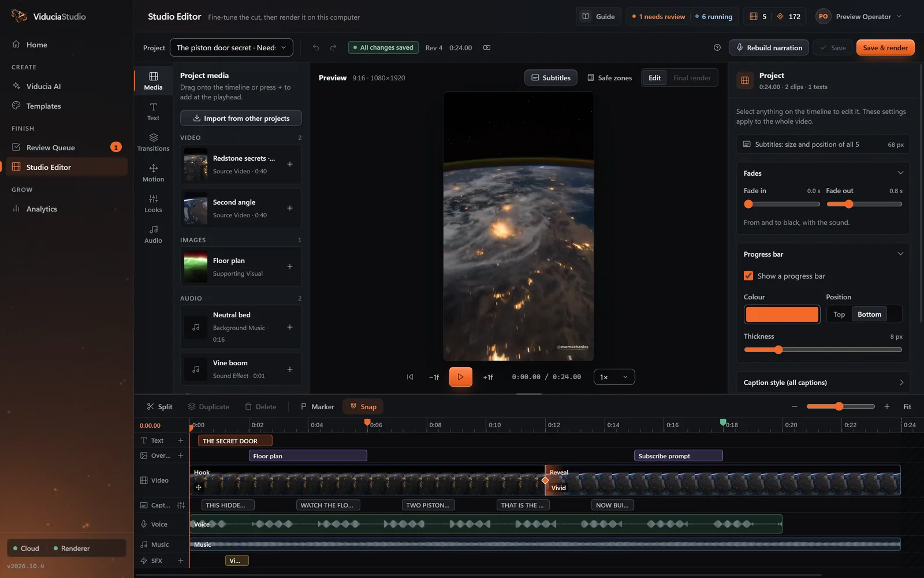
Task: Open the Transitions panel
Action: point(153,142)
